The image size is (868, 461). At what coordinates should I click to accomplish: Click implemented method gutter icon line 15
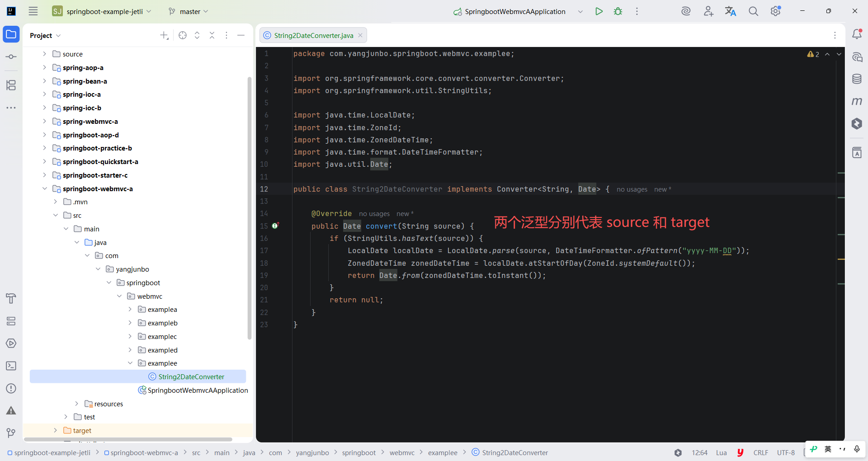(275, 226)
